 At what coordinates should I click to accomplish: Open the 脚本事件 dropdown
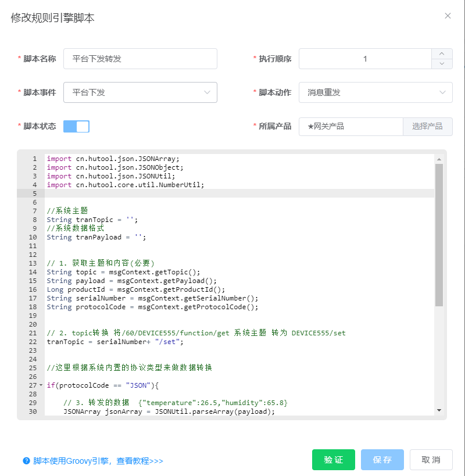click(140, 92)
